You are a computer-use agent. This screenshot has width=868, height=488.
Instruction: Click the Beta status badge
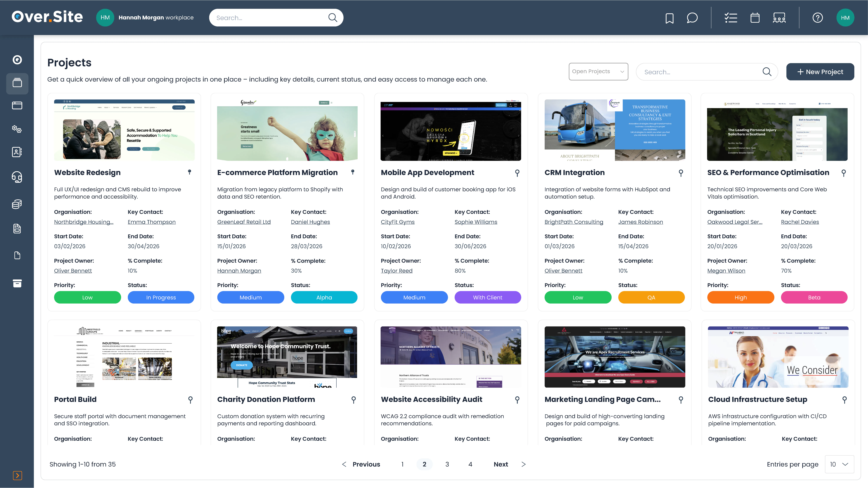click(814, 297)
